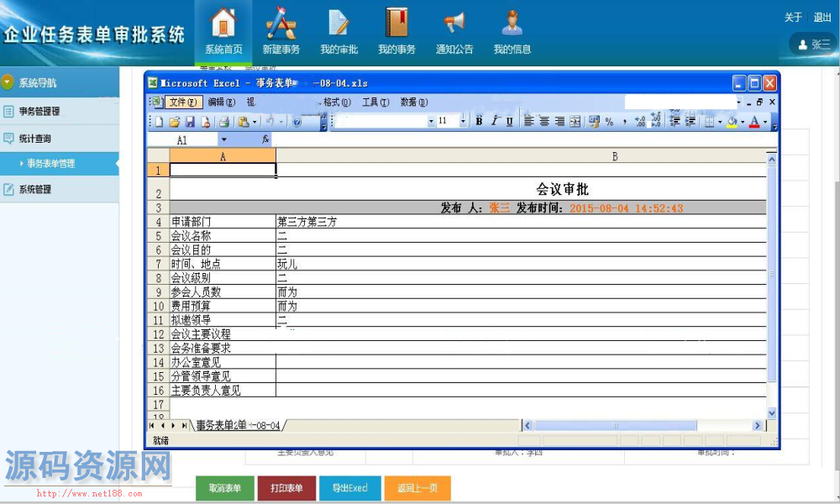Image resolution: width=840 pixels, height=504 pixels.
Task: Click the 退出 logout link
Action: click(822, 17)
